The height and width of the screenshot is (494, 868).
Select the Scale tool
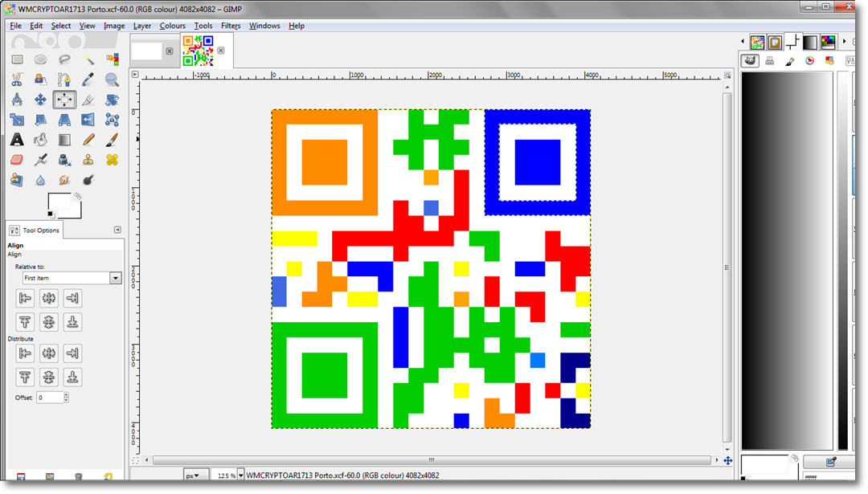tap(17, 120)
